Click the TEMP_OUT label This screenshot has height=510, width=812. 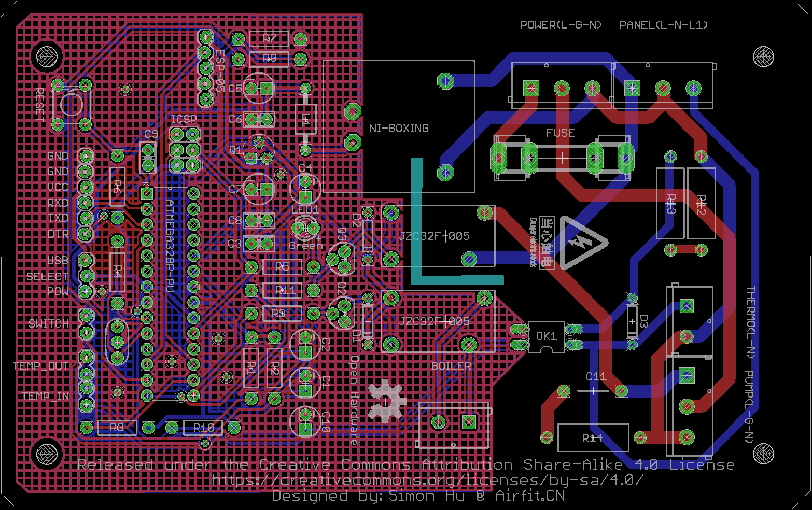[41, 366]
